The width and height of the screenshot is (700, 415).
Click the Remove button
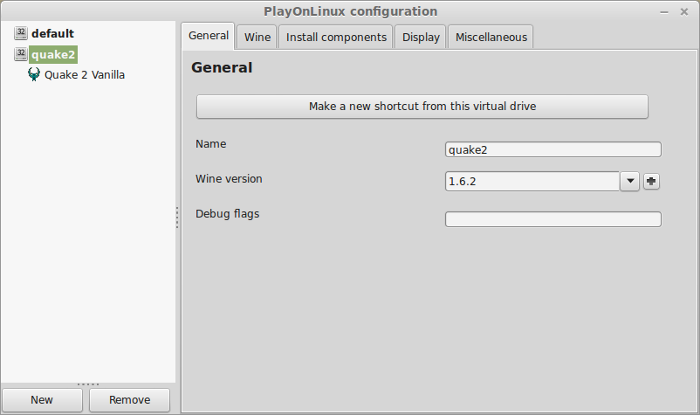coord(129,400)
